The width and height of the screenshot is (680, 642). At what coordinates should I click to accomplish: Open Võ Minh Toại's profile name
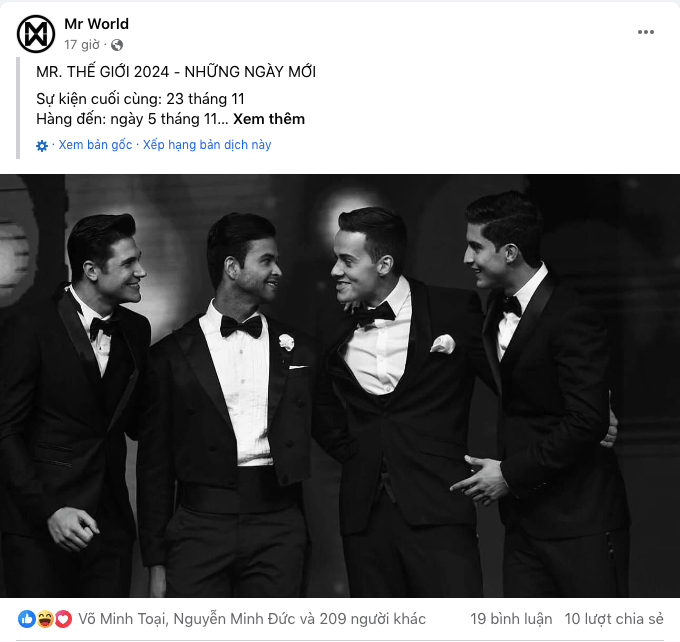pos(125,619)
